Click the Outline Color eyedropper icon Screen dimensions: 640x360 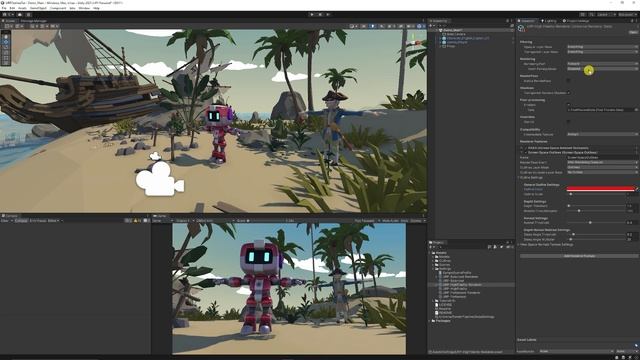click(636, 189)
